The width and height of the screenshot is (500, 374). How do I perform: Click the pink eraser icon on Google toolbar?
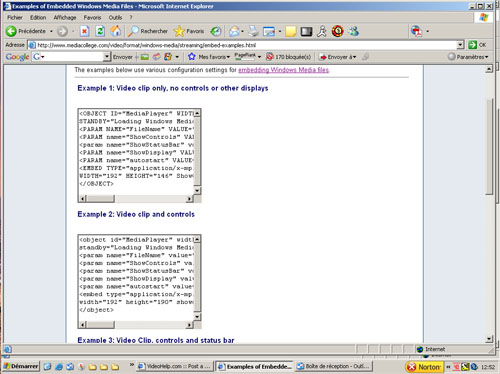156,57
